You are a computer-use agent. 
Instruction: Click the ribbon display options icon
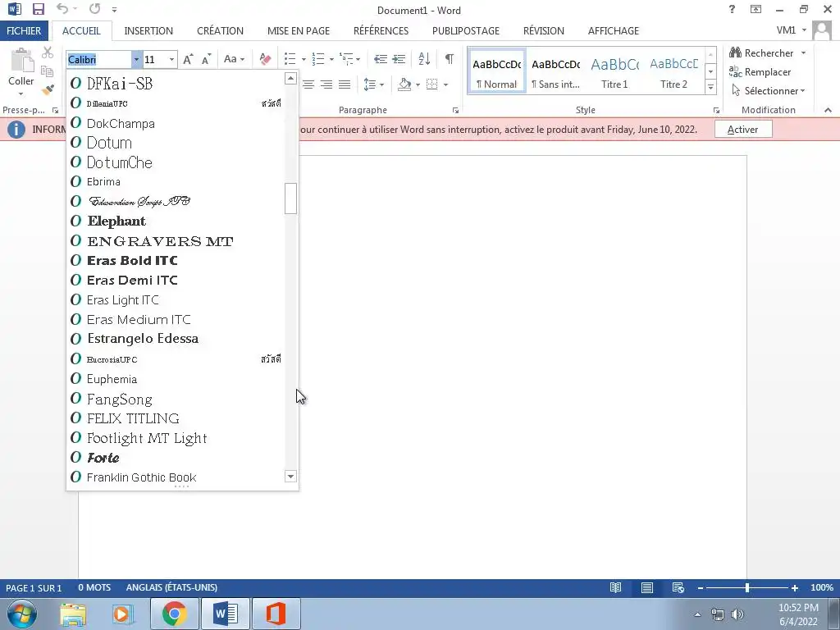tap(756, 9)
